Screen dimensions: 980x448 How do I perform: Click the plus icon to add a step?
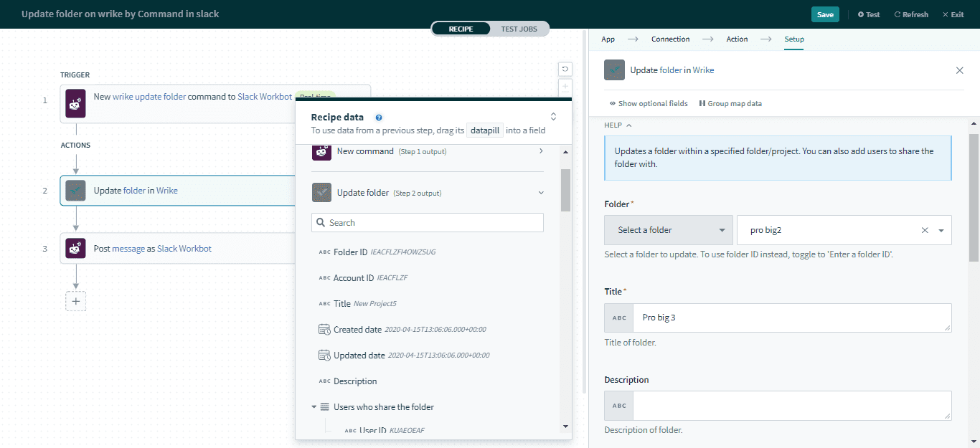click(x=76, y=301)
